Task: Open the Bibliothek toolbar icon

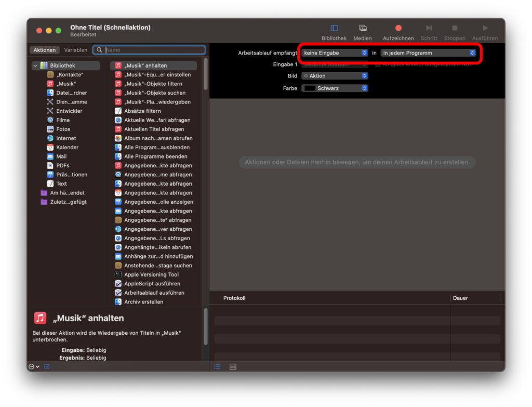Action: (x=334, y=28)
